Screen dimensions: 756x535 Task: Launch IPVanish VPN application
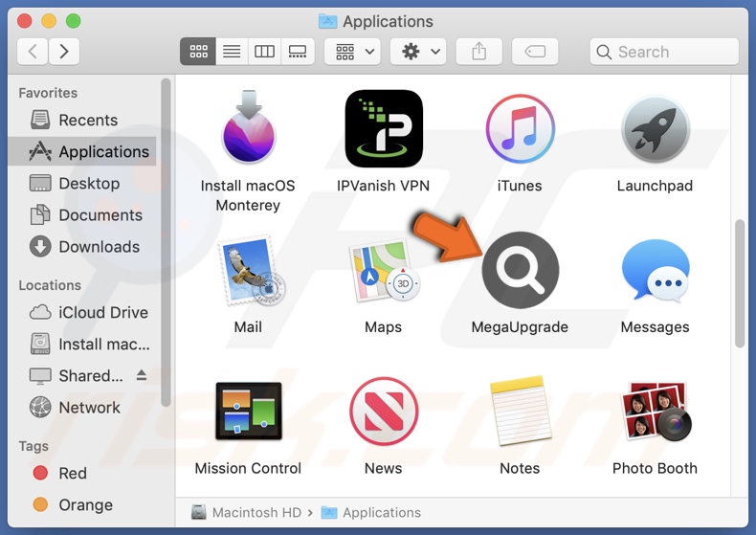click(384, 128)
